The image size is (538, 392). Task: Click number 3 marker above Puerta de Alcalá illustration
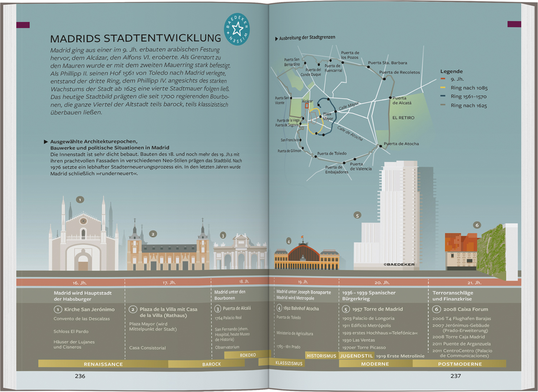[x=223, y=236]
